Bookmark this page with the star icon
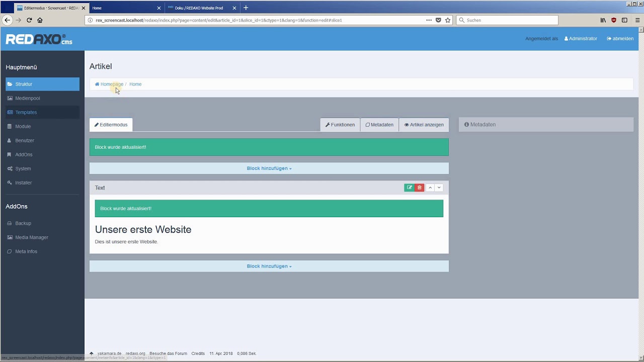This screenshot has height=362, width=644. tap(448, 20)
